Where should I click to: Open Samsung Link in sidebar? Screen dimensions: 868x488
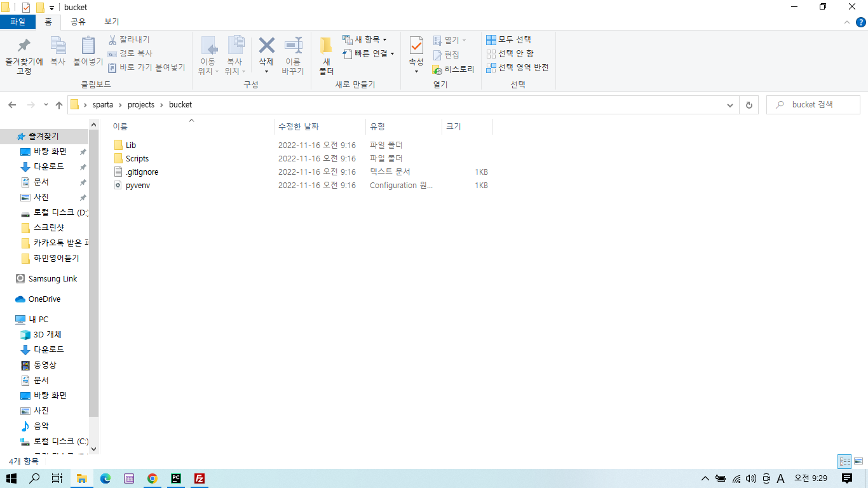[46, 278]
